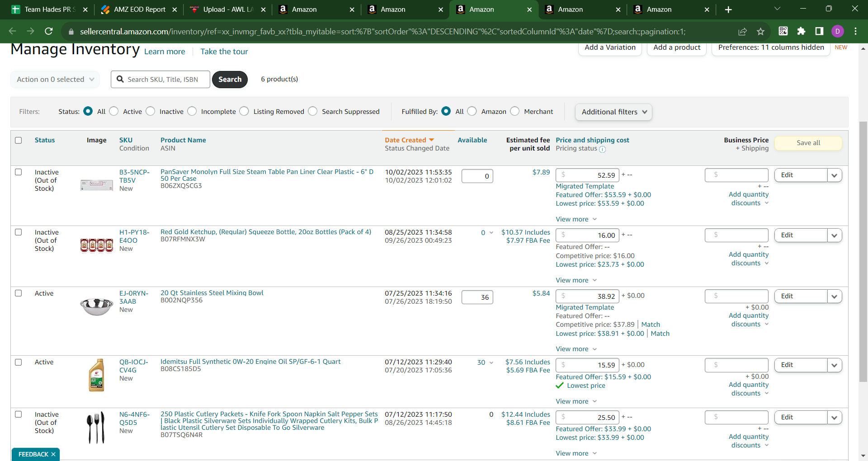The width and height of the screenshot is (868, 461).
Task: Check the Red Gold Ketchup row checkbox
Action: [x=19, y=232]
